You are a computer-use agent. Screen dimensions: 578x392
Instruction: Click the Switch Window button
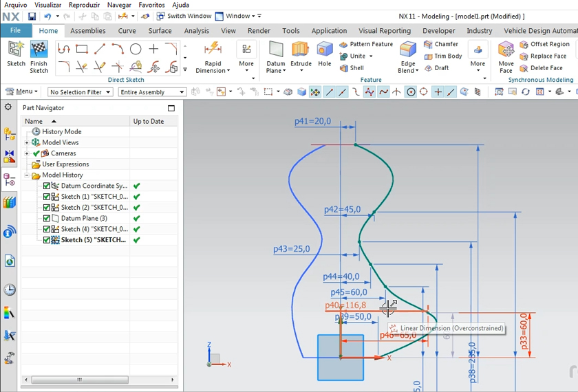pyautogui.click(x=184, y=16)
